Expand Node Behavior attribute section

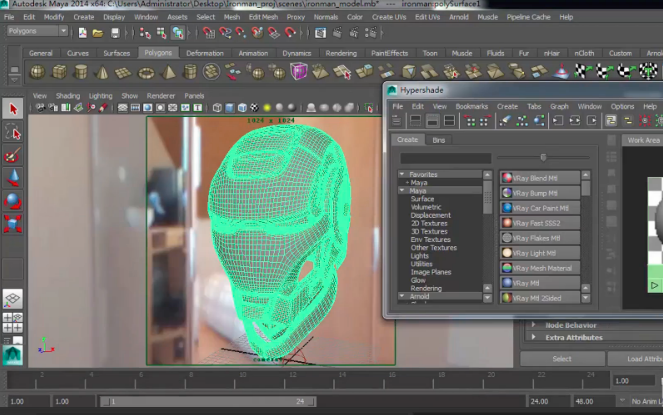534,325
